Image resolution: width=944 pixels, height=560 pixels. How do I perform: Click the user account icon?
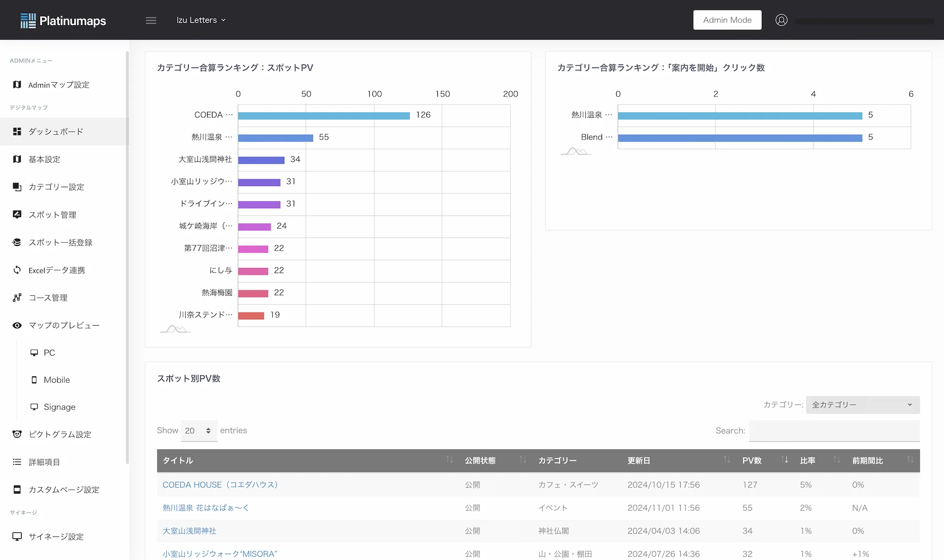click(x=781, y=20)
